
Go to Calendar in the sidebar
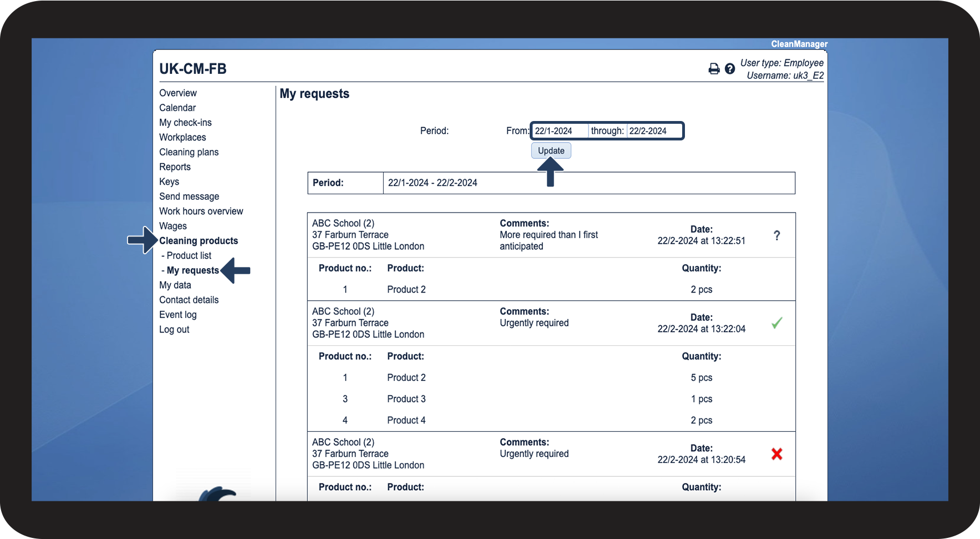pyautogui.click(x=177, y=108)
